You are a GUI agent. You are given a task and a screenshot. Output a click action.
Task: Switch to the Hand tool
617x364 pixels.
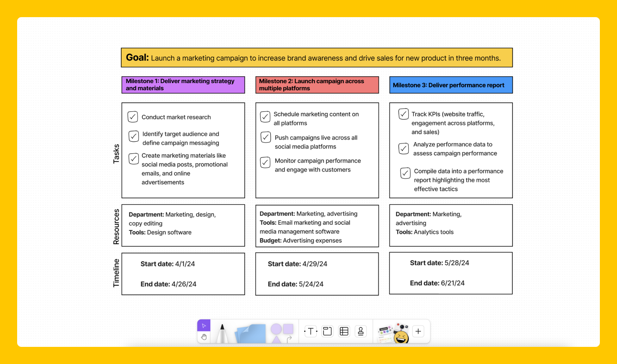pyautogui.click(x=204, y=337)
